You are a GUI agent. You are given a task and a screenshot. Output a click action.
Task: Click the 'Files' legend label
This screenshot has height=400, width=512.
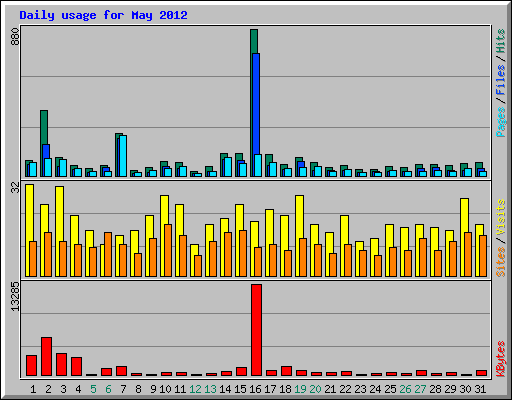coord(501,79)
